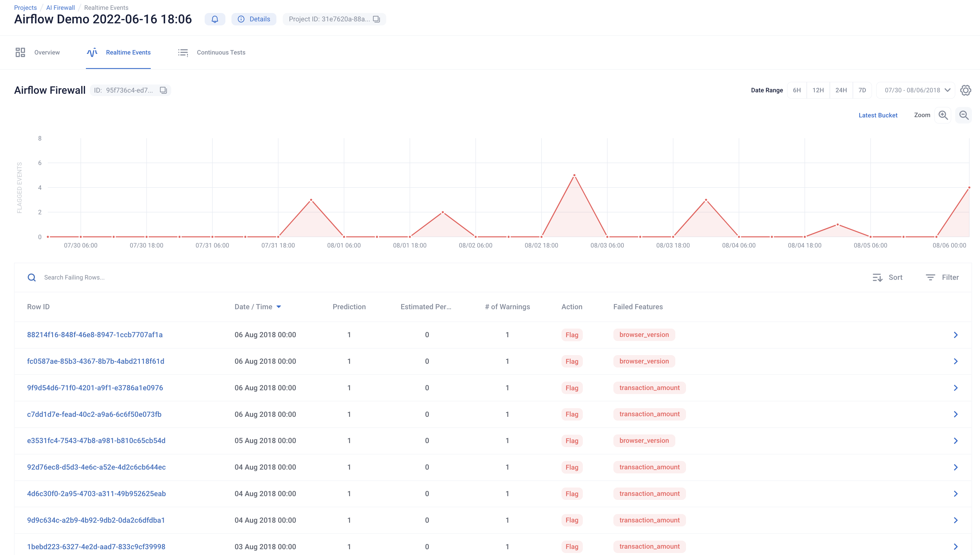This screenshot has width=980, height=555.
Task: Click the Prediction column header
Action: (x=349, y=307)
